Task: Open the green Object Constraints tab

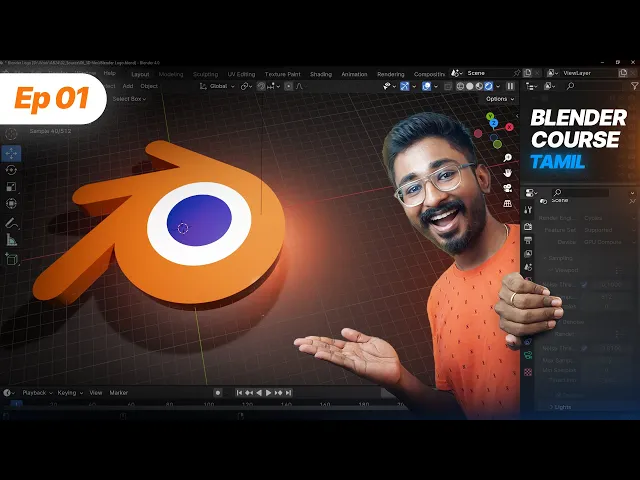Action: pyautogui.click(x=528, y=355)
